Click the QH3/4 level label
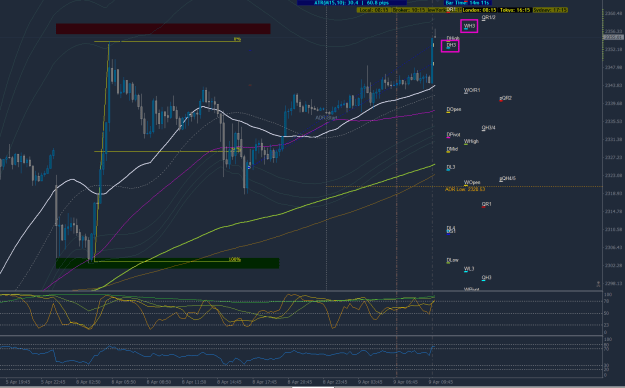The height and width of the screenshot is (388, 625). point(488,128)
